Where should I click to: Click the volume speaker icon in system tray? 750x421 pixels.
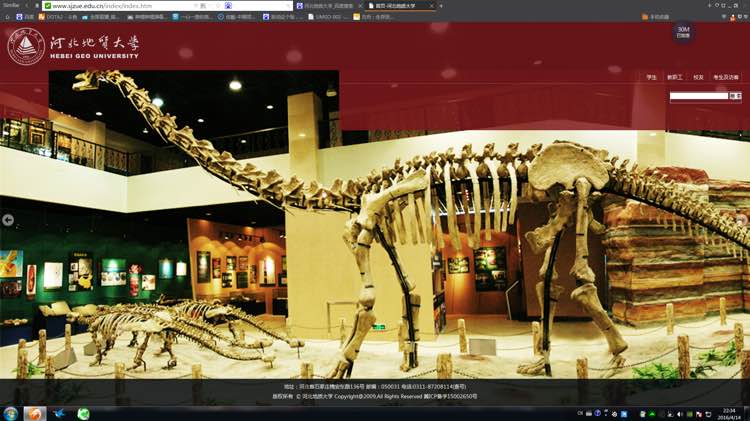pyautogui.click(x=680, y=414)
